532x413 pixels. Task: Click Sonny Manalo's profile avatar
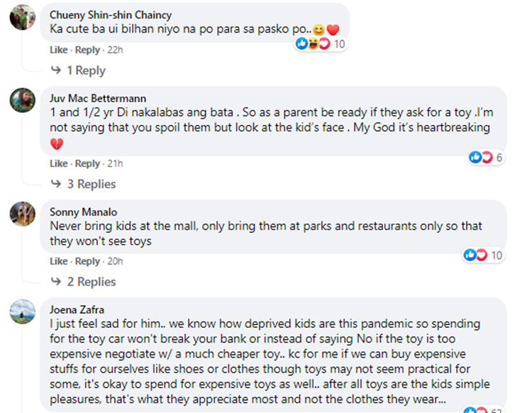tap(23, 214)
